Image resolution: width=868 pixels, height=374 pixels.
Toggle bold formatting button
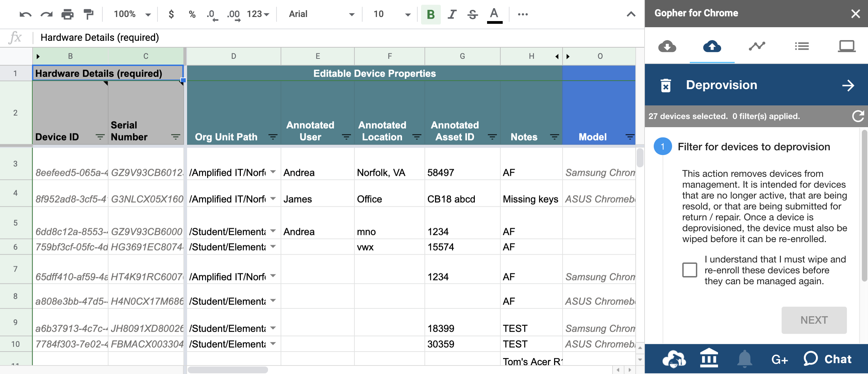(431, 14)
